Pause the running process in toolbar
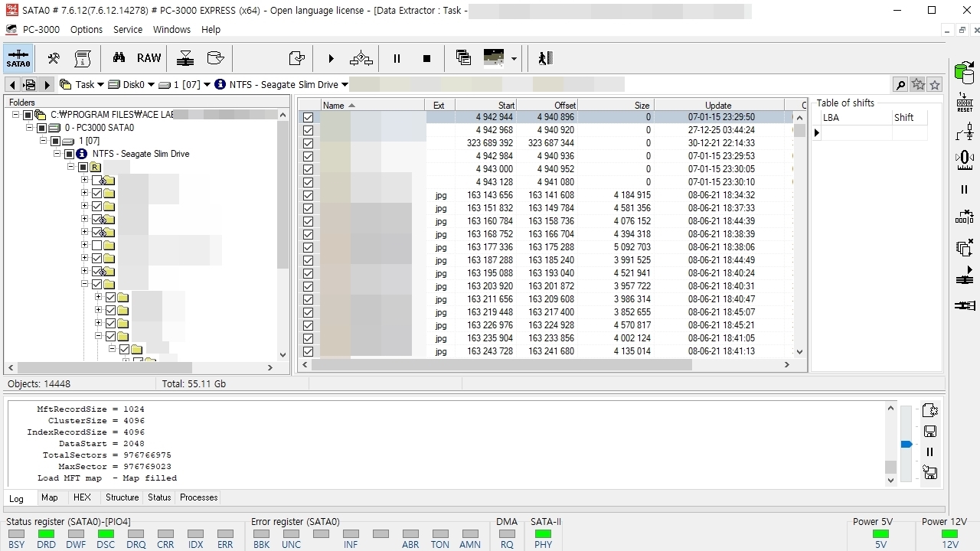This screenshot has height=551, width=980. [397, 58]
